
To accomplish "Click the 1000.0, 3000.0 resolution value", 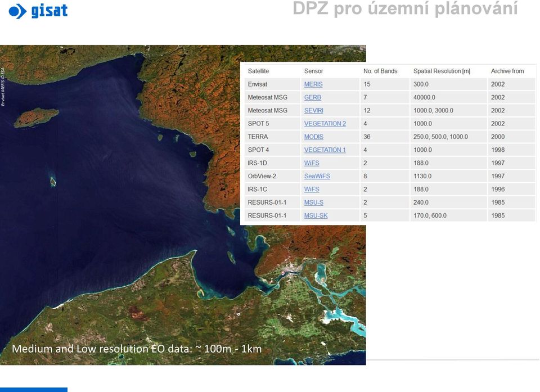I will tap(433, 110).
